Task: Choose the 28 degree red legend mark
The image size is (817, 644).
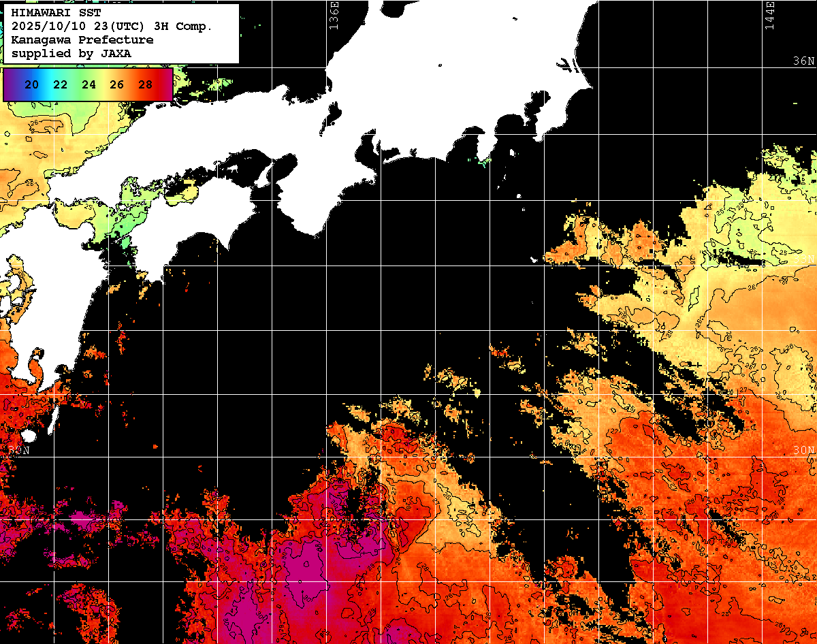Action: point(145,85)
